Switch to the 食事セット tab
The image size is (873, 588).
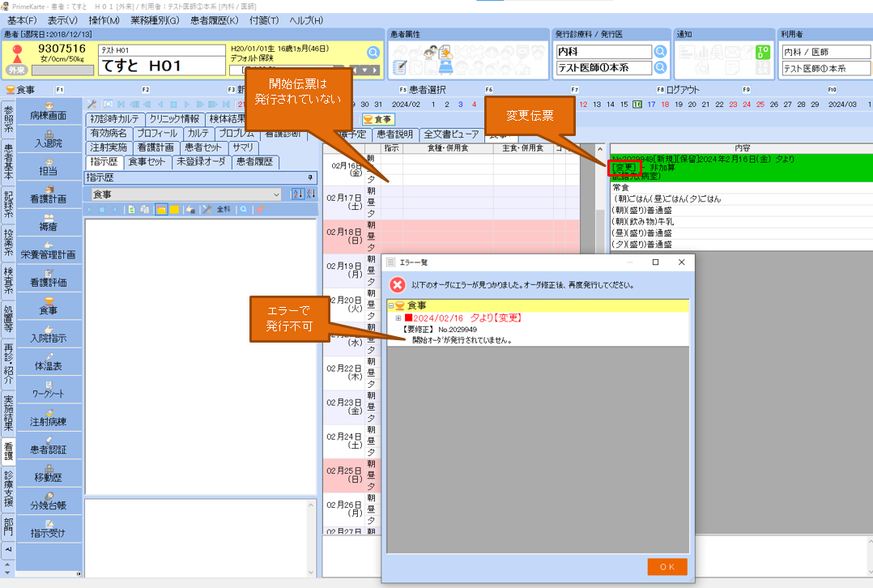point(147,162)
